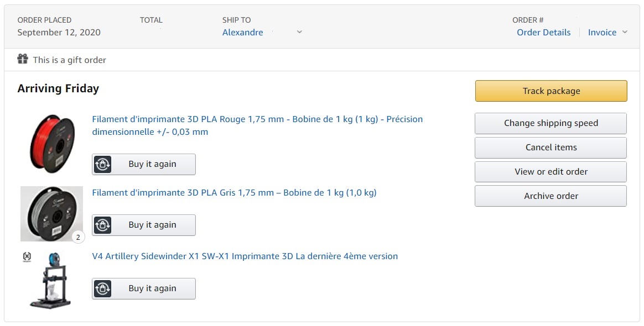Expand the Invoice dropdown arrow
644x326 pixels.
point(625,32)
